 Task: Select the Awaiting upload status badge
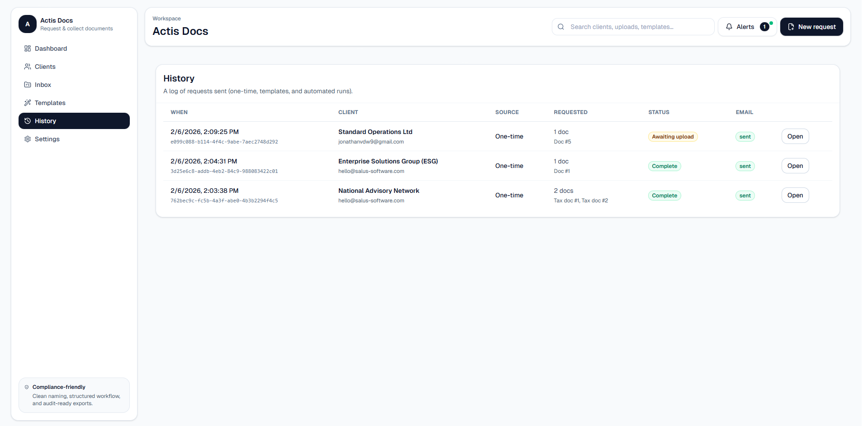tap(673, 136)
